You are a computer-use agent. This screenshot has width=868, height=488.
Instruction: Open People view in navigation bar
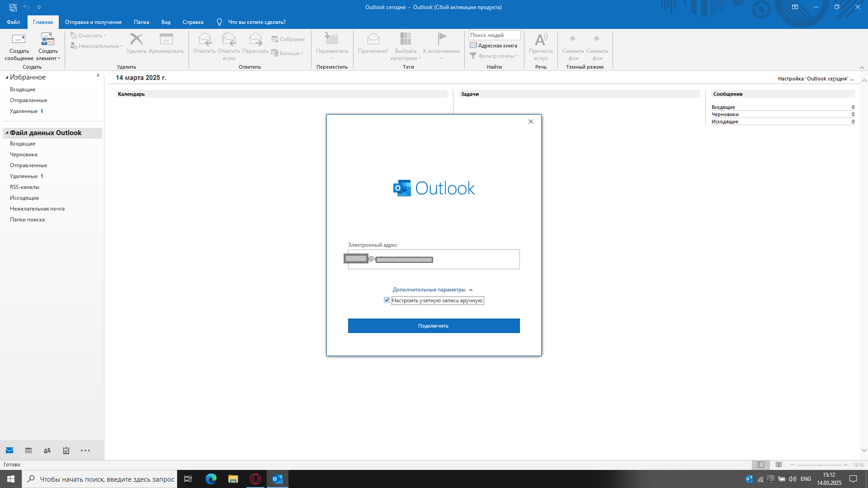point(47,450)
